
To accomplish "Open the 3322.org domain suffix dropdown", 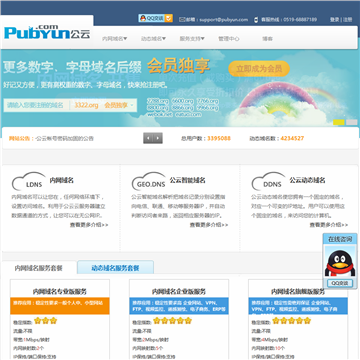I will point(104,105).
